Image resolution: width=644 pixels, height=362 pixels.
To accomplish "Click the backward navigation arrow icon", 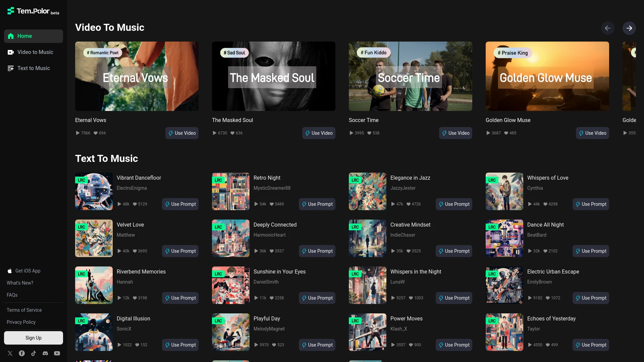I will pyautogui.click(x=608, y=28).
